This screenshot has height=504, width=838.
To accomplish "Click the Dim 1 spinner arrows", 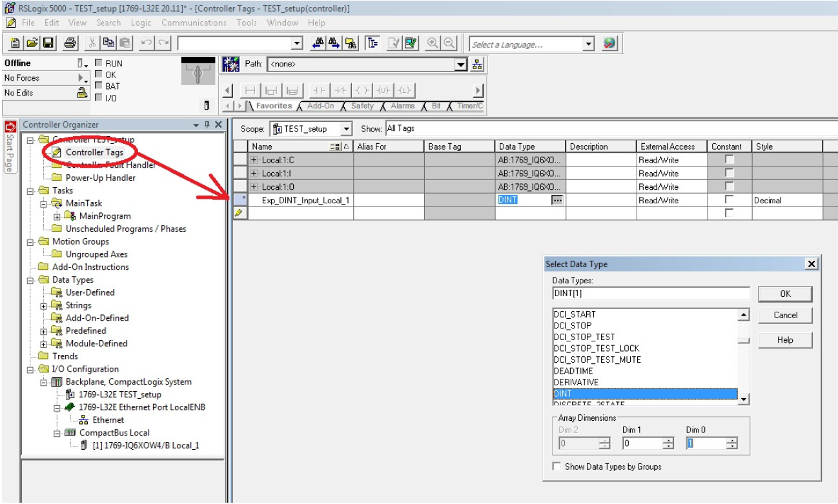I will 669,443.
